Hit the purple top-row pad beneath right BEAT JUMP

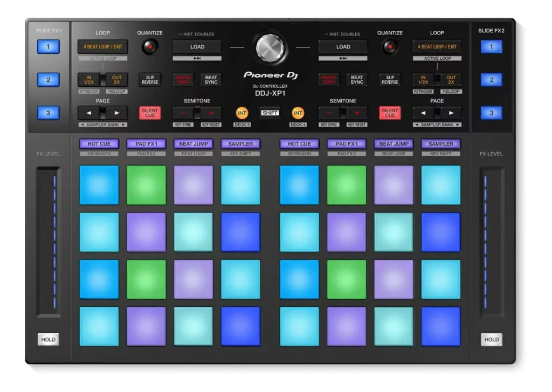394,185
